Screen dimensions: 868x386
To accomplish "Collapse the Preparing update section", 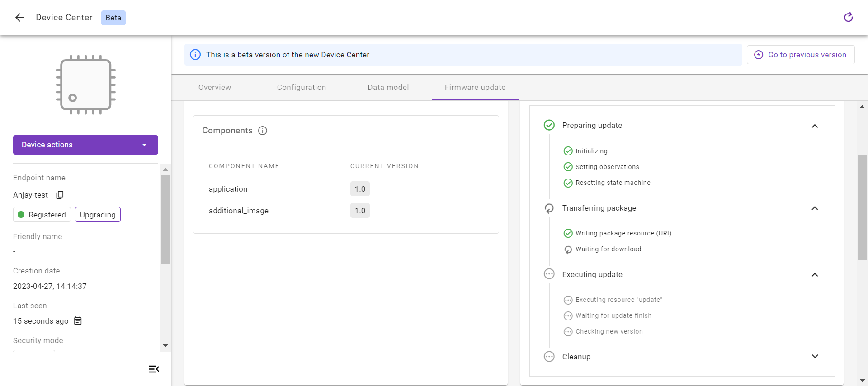I will [815, 126].
